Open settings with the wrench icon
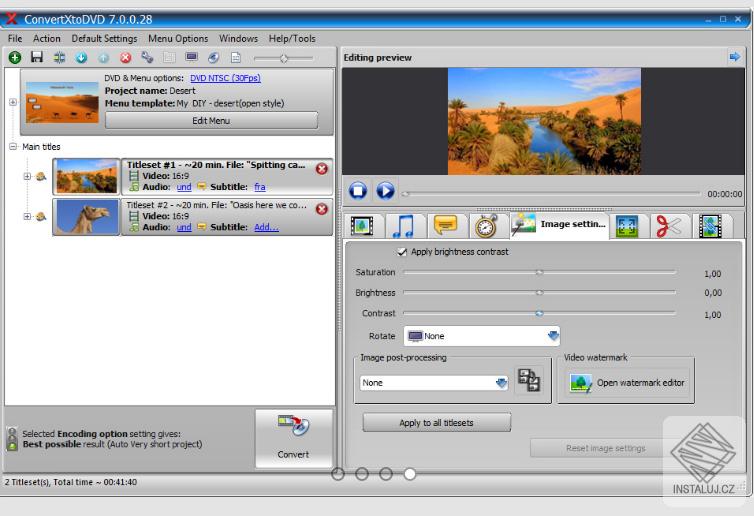754x516 pixels. (147, 58)
